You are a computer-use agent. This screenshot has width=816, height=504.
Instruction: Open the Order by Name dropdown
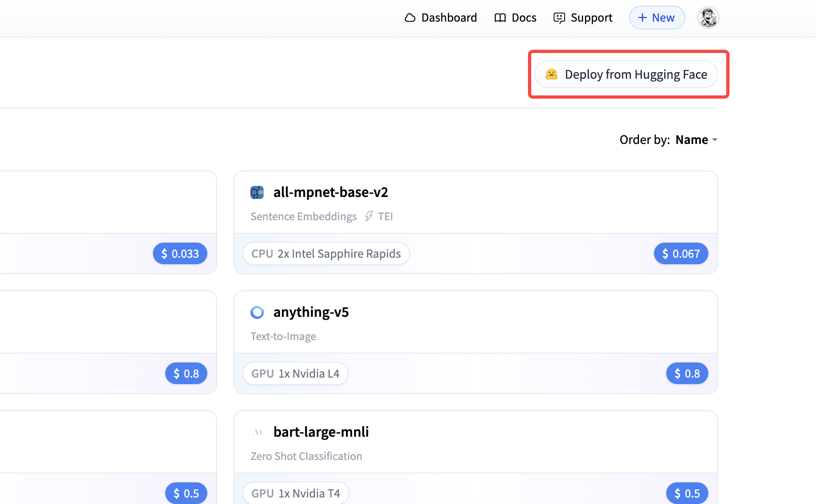click(692, 140)
